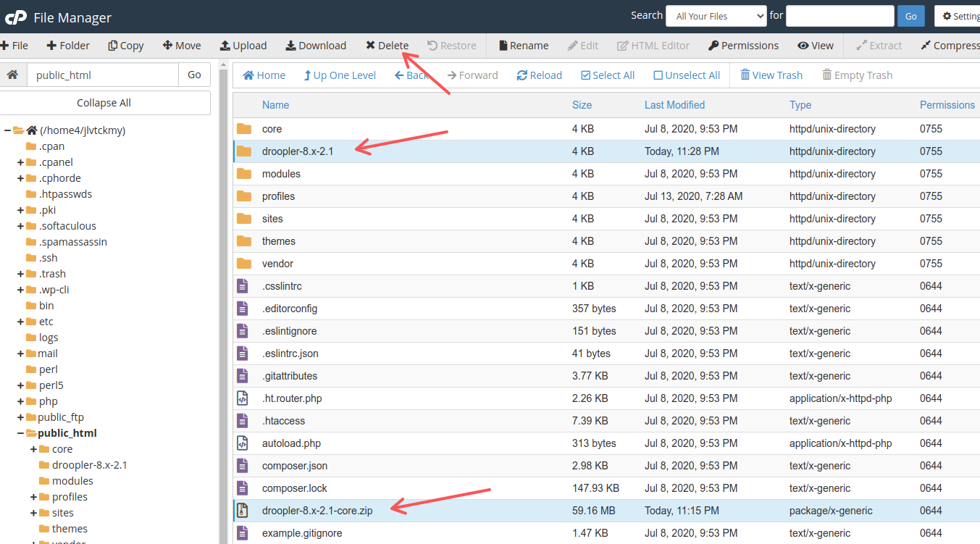Sort by Last Modified column header
The height and width of the screenshot is (544, 980).
point(674,105)
